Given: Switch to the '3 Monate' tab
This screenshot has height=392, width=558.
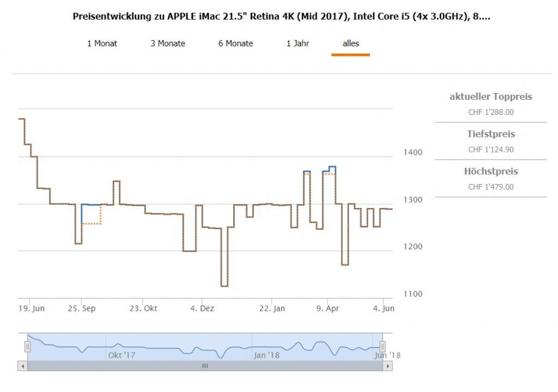Looking at the screenshot, I should (168, 44).
